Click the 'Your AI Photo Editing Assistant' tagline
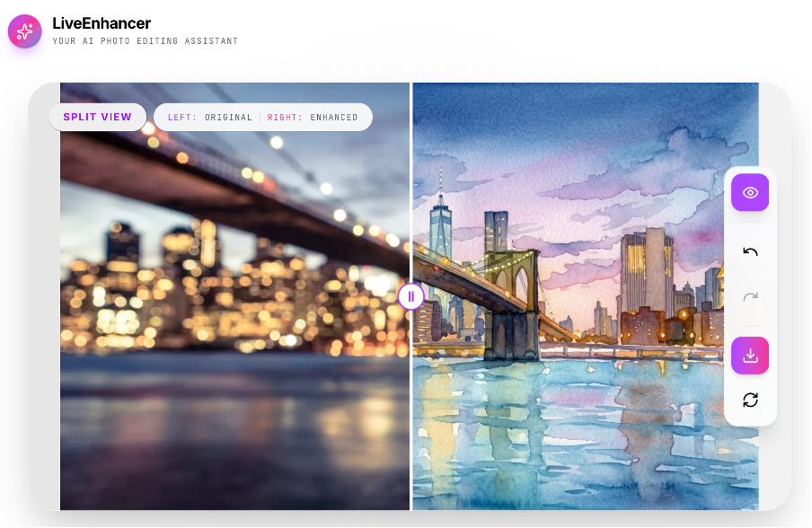Viewport: 812px width, 528px height. coord(145,41)
